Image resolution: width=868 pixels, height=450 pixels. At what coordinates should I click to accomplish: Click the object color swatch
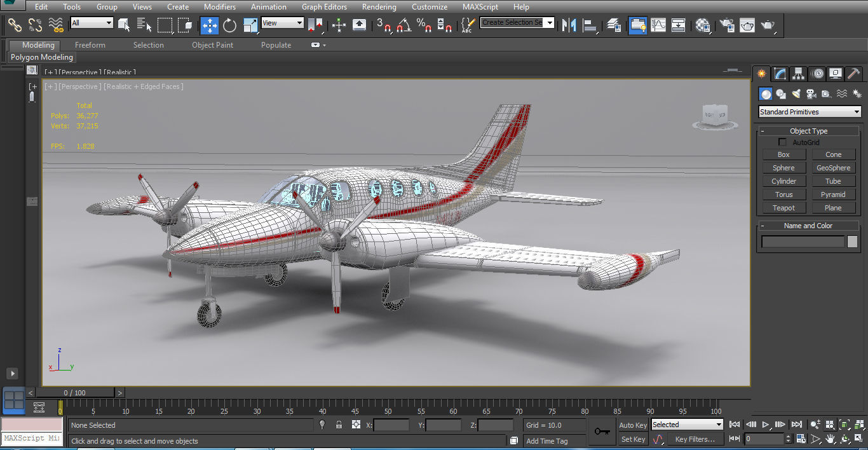[852, 242]
